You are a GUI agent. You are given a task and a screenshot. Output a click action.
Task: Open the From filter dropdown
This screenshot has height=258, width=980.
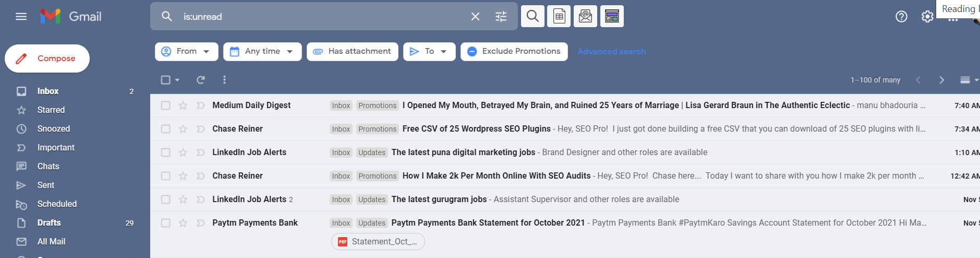tap(187, 51)
